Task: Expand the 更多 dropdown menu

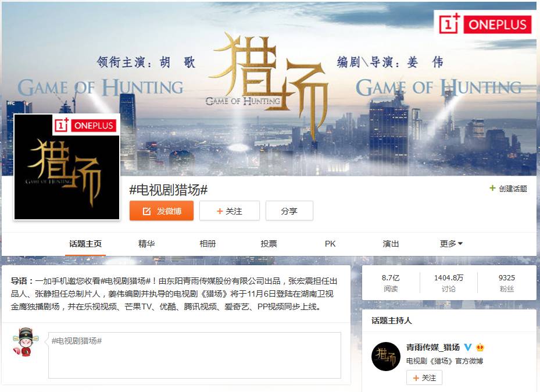Action: pos(451,244)
